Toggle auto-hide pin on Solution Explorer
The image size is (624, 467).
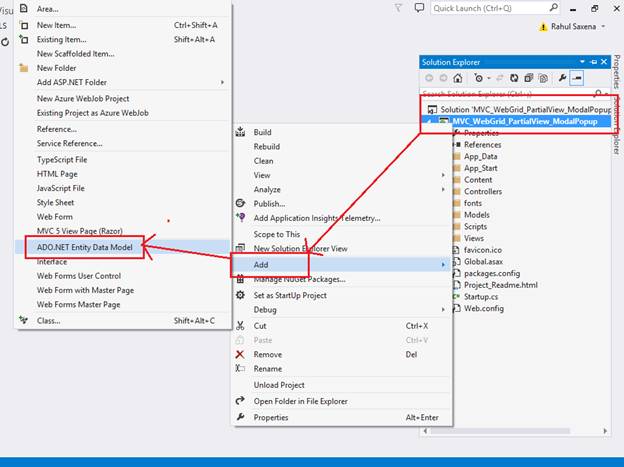594,62
